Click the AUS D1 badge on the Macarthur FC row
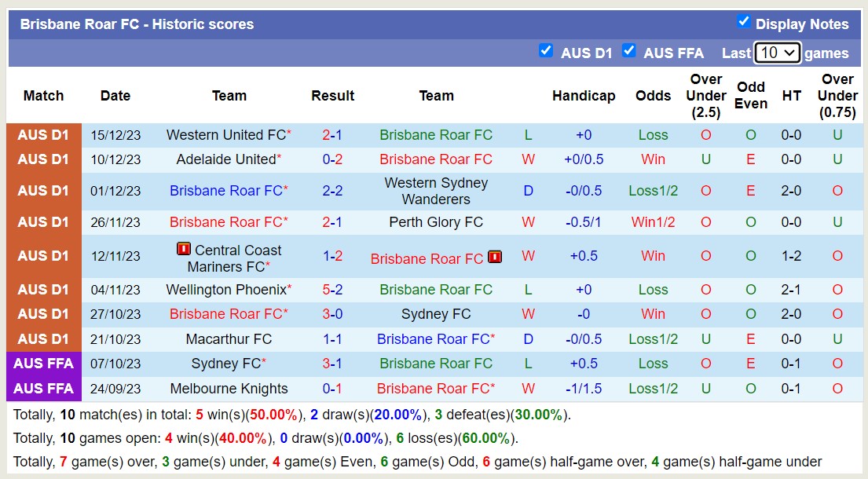The width and height of the screenshot is (868, 479). [43, 338]
